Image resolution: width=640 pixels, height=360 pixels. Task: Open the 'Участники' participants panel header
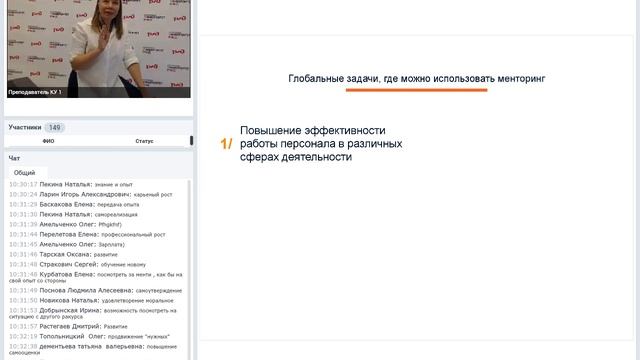click(x=25, y=127)
